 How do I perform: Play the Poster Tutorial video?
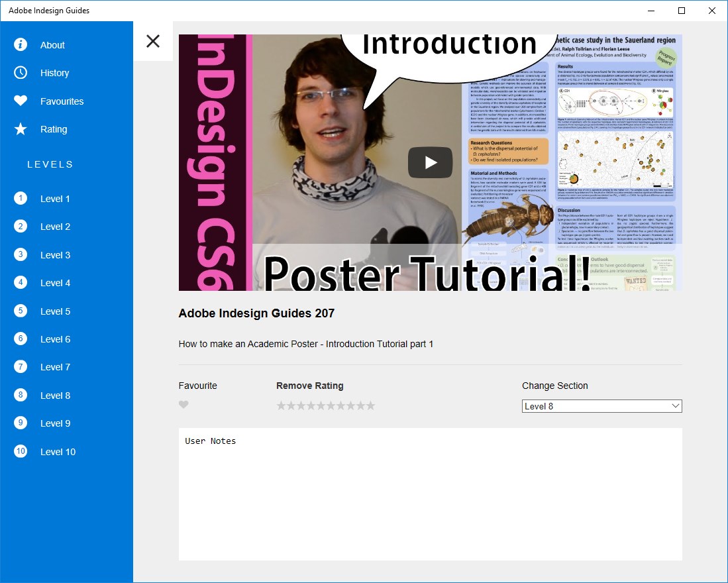coord(431,162)
